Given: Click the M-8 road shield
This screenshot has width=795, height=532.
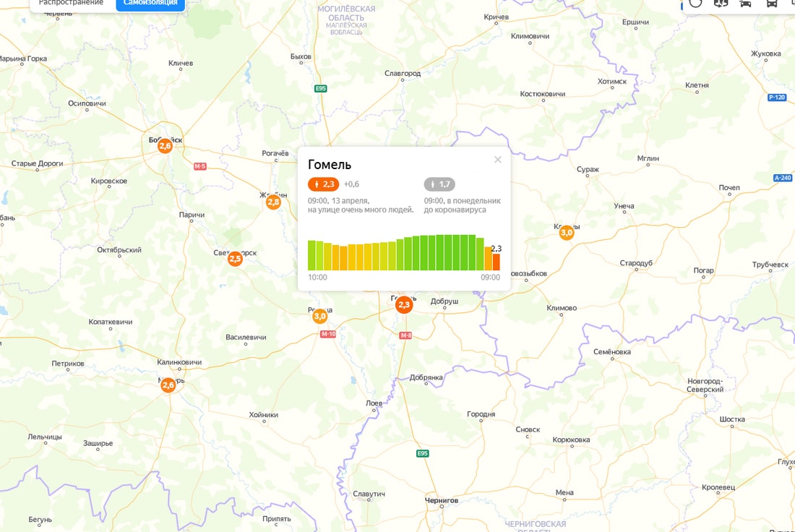Looking at the screenshot, I should [x=405, y=335].
